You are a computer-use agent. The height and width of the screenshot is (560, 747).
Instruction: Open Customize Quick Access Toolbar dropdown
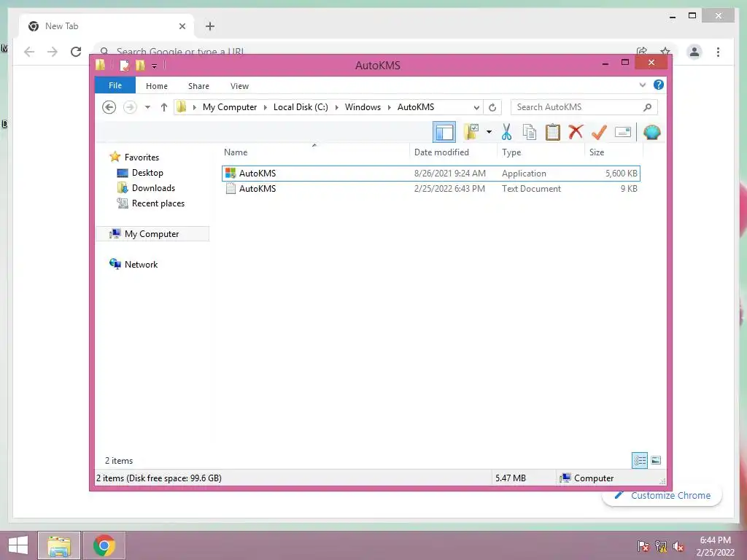click(155, 66)
